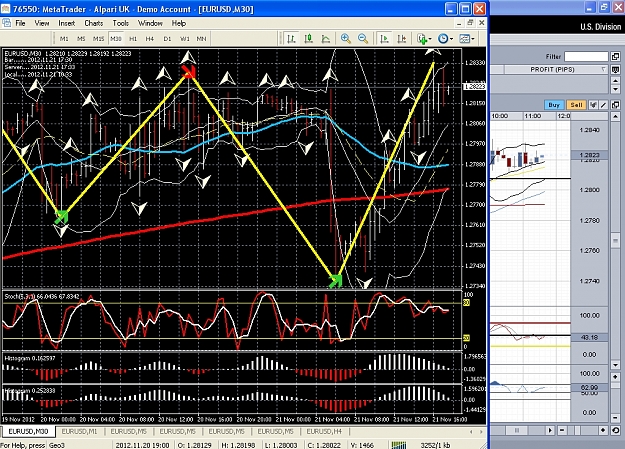Click the draw line tool next to Sell
The image size is (625, 449).
tap(603, 105)
